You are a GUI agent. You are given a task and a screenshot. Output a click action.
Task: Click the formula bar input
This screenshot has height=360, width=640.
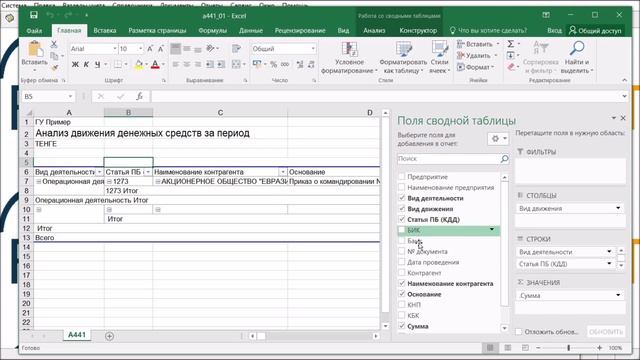386,96
